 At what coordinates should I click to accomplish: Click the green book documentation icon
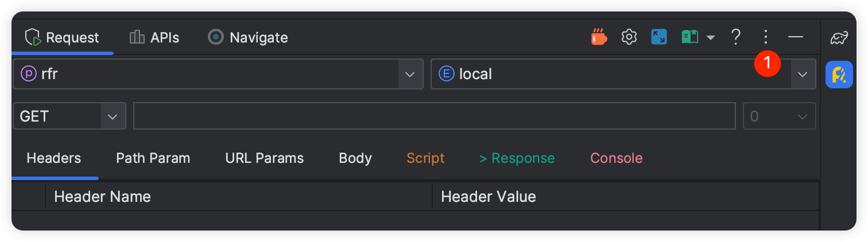click(x=689, y=37)
